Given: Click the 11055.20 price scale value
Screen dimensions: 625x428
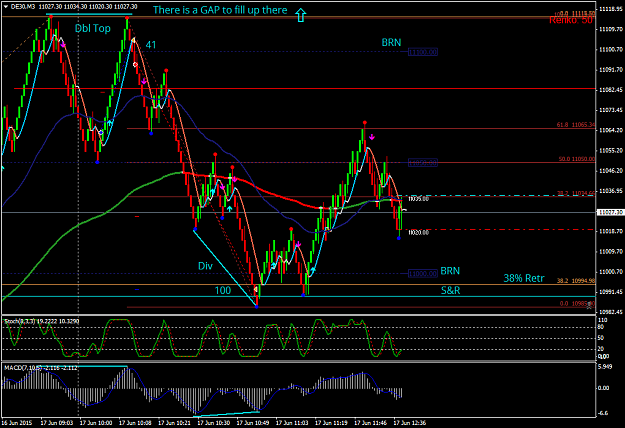Looking at the screenshot, I should click(x=610, y=151).
